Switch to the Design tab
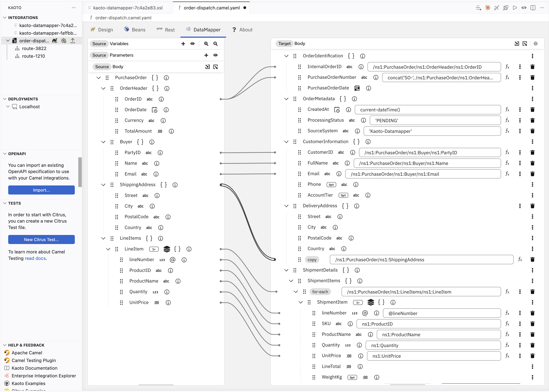The image size is (549, 392). click(x=102, y=30)
